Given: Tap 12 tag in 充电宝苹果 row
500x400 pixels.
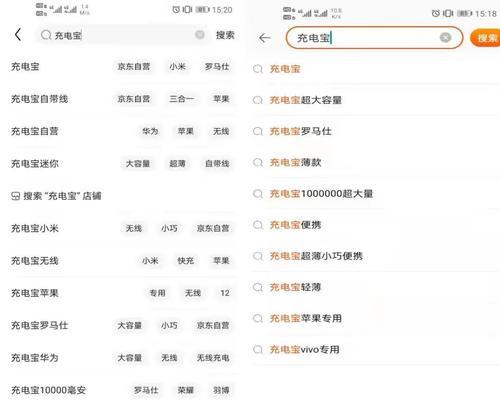Looking at the screenshot, I should point(225,293).
